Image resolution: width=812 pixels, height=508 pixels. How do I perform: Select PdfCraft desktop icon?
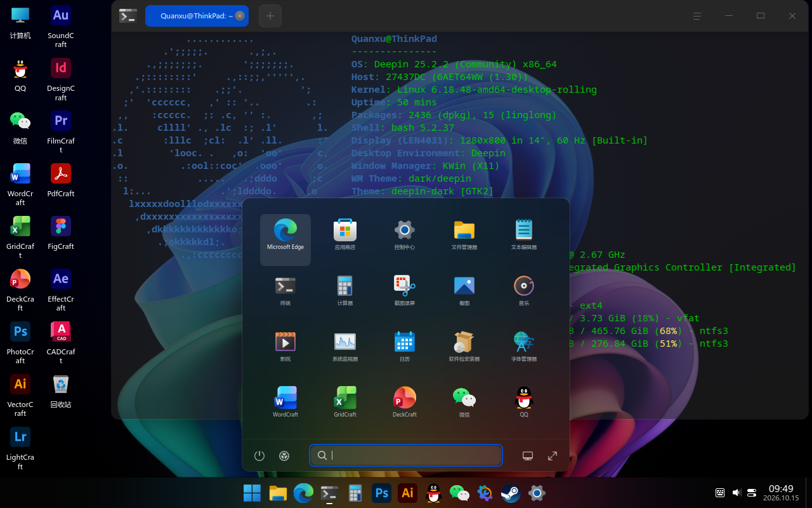(61, 180)
